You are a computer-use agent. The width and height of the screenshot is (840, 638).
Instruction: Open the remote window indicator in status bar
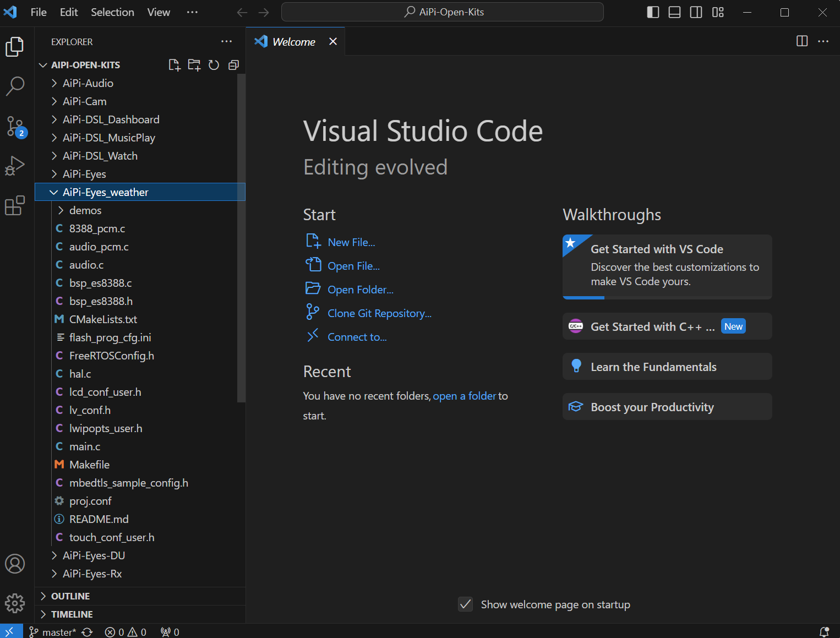[10, 631]
